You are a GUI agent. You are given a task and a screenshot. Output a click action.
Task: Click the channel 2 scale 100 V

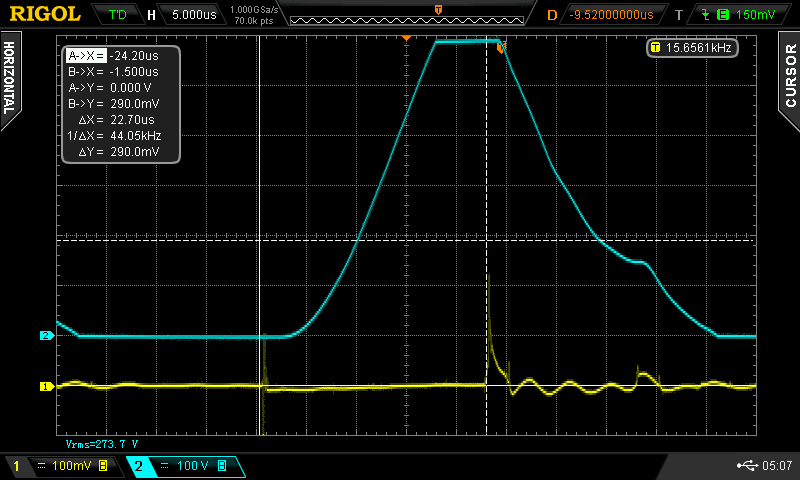point(192,466)
